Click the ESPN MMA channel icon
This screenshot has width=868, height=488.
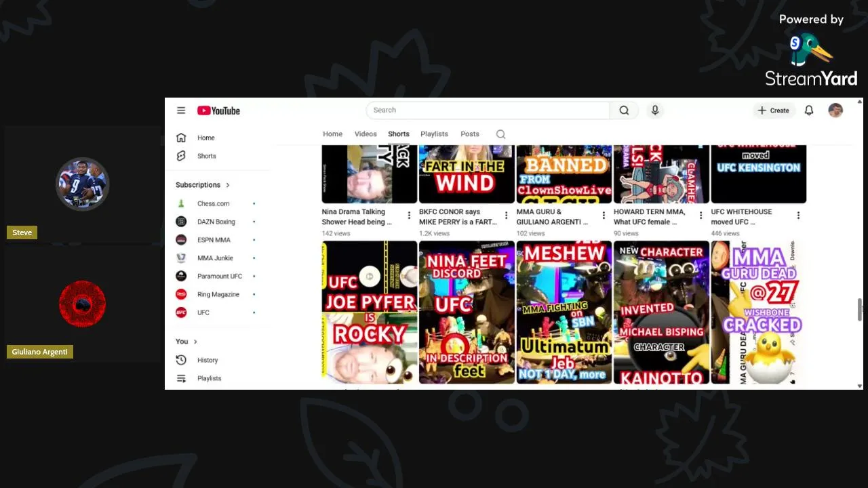click(x=181, y=240)
